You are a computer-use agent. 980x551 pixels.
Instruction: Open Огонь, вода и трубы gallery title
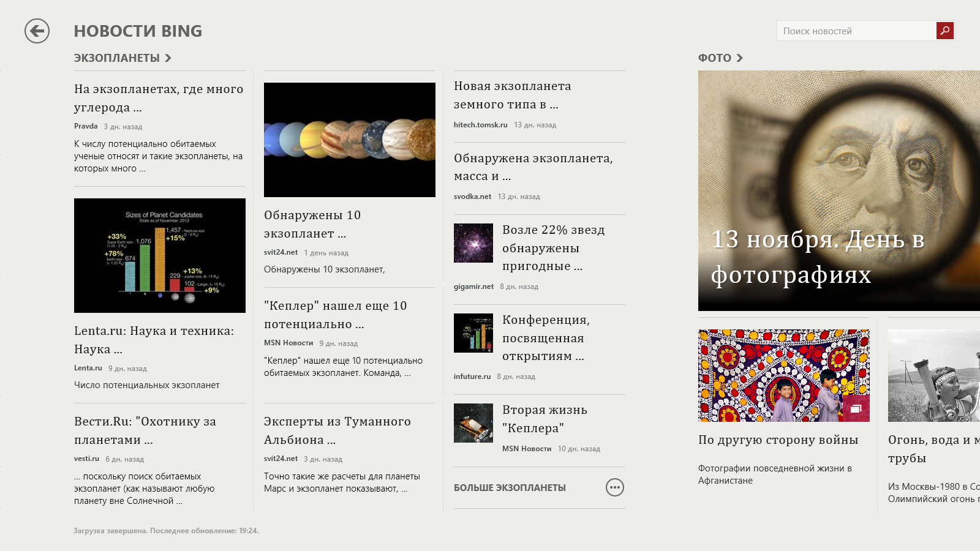tap(934, 449)
